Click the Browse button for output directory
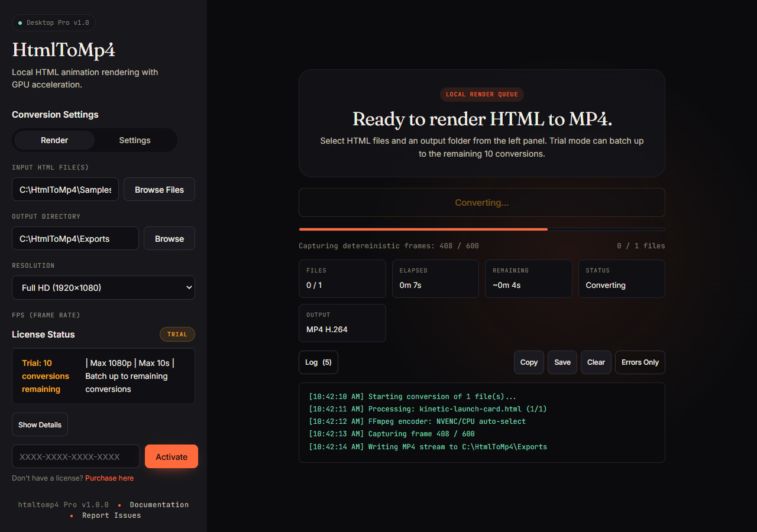 coord(169,239)
